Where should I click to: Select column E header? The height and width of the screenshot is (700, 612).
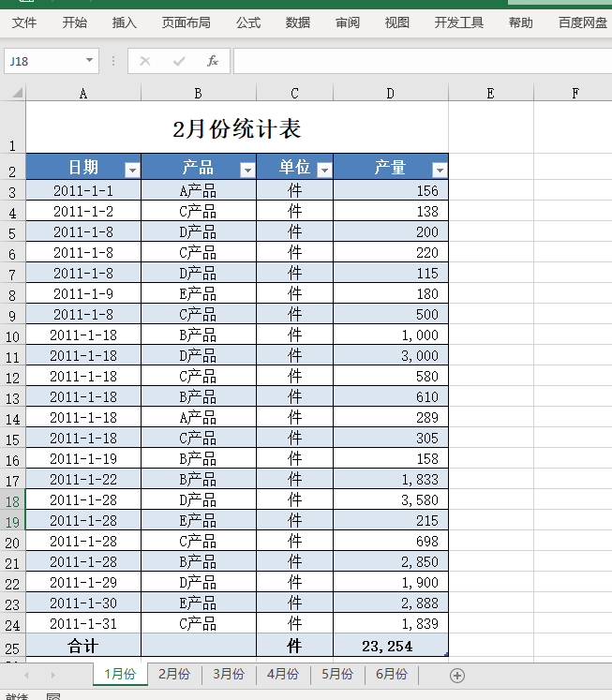(x=491, y=93)
